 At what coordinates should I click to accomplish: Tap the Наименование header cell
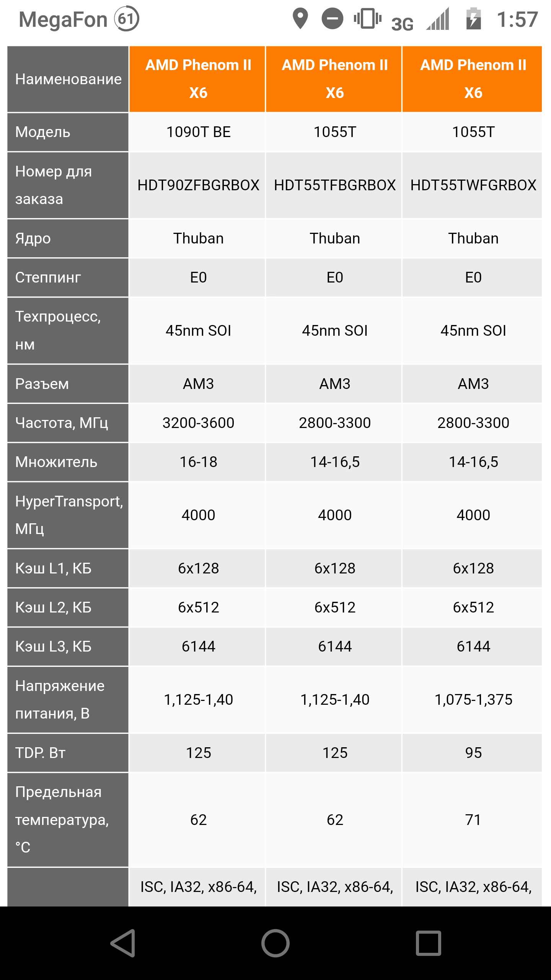[x=68, y=79]
